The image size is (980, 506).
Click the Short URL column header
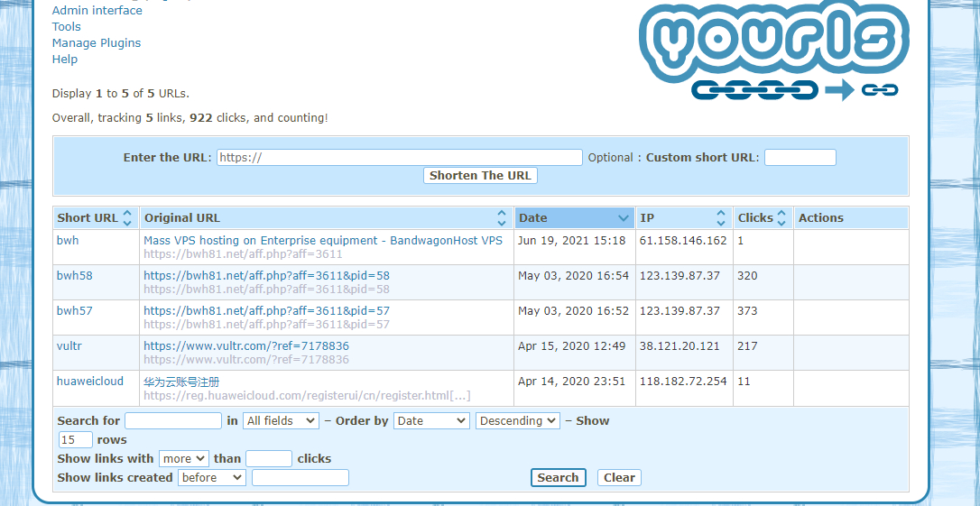pyautogui.click(x=97, y=218)
